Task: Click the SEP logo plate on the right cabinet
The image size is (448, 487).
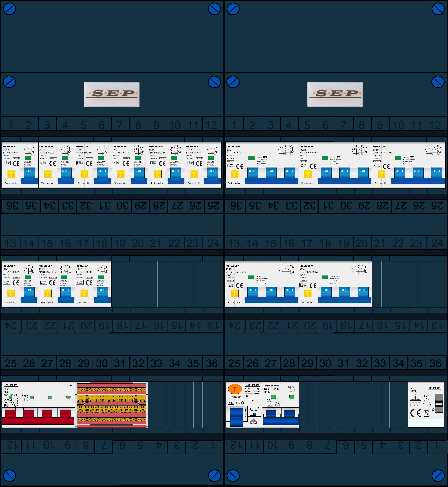Action: tap(335, 94)
